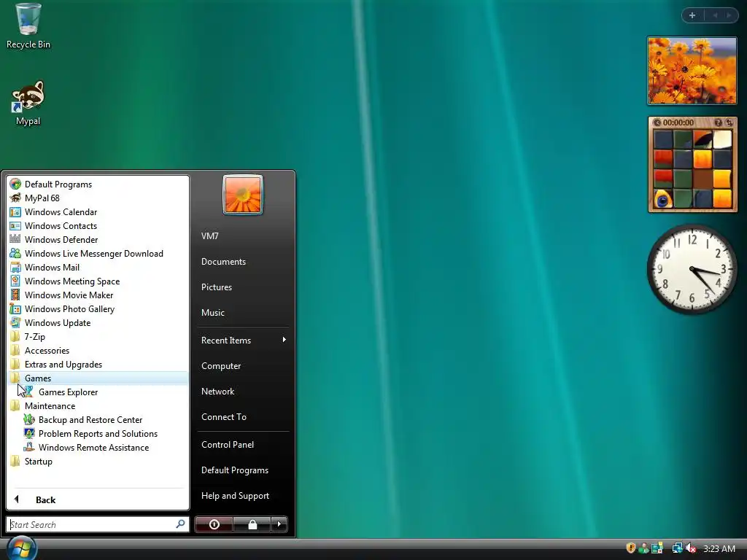Image resolution: width=747 pixels, height=560 pixels.
Task: Open Windows Live Messenger Download
Action: (98, 253)
